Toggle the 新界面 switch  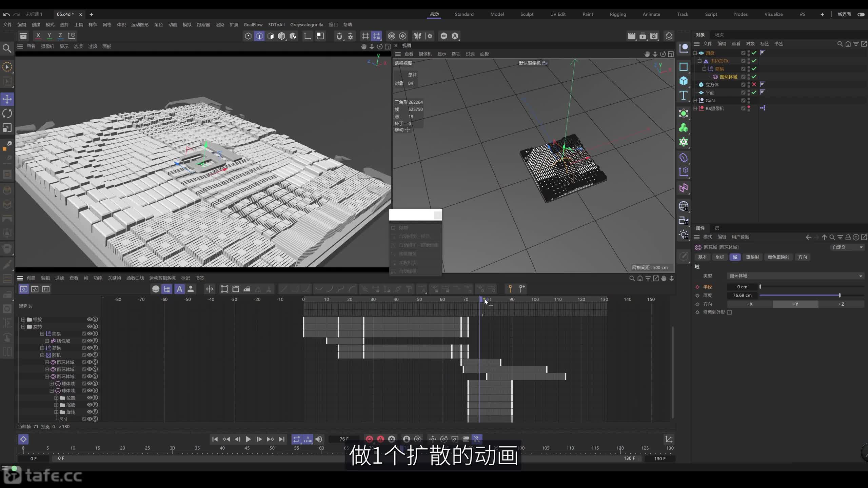[861, 14]
